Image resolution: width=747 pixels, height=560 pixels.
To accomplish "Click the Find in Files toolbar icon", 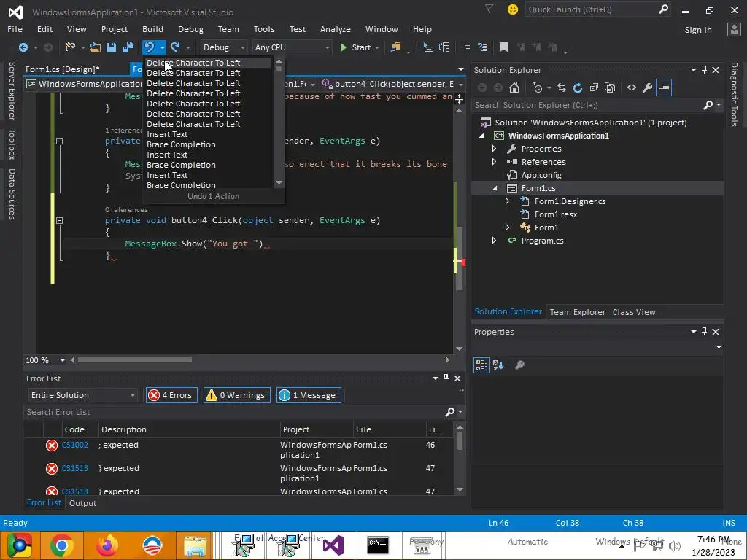I will point(395,47).
